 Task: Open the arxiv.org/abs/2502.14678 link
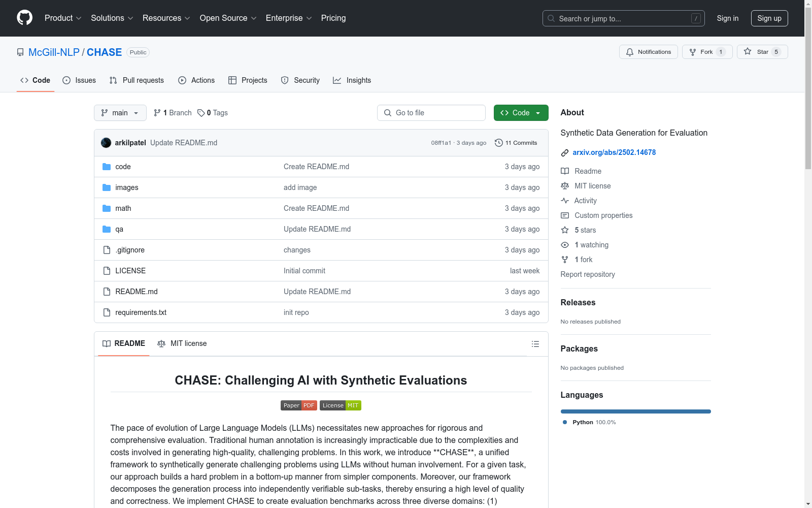pos(614,152)
